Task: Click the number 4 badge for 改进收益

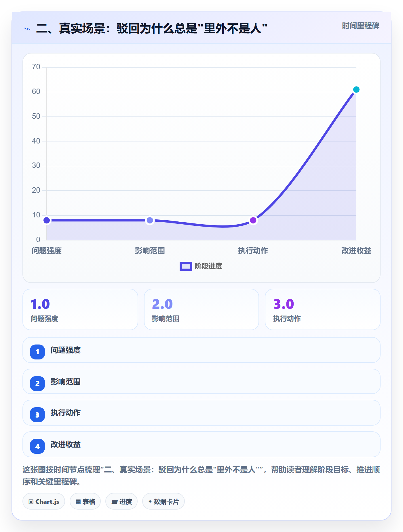Action: point(37,446)
